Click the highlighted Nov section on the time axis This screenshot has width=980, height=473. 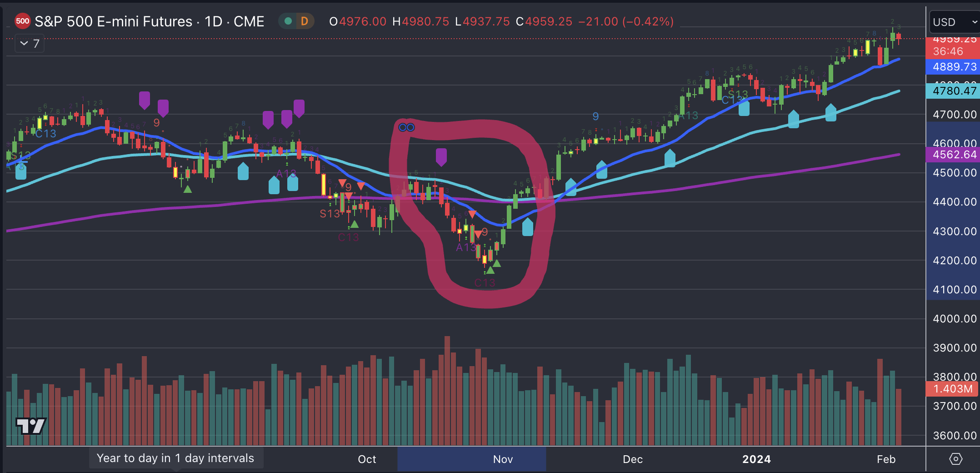(503, 459)
